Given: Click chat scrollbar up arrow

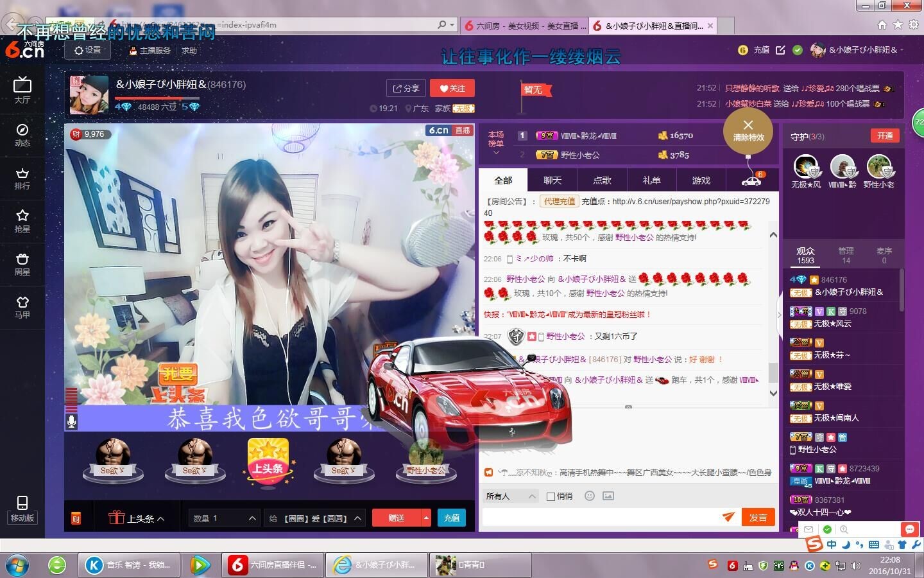Looking at the screenshot, I should 773,235.
